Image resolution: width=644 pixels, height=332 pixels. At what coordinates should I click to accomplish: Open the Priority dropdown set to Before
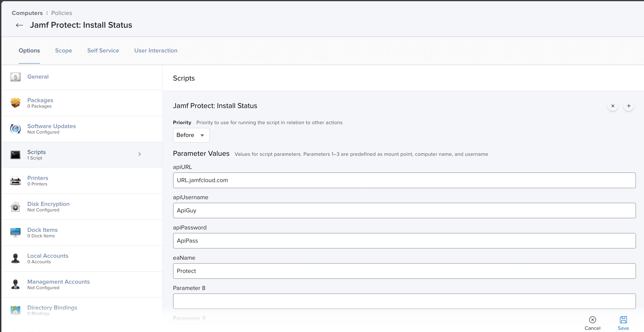(x=191, y=135)
